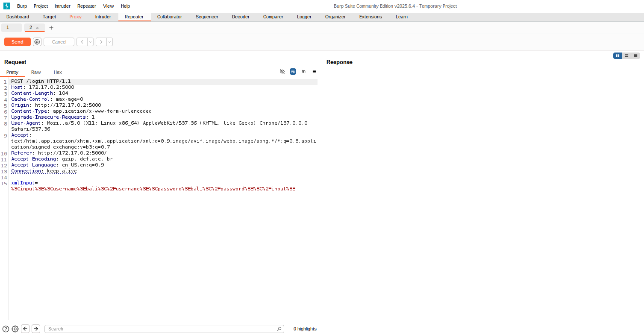The height and width of the screenshot is (336, 644).
Task: Jump to next search match arrow
Action: tap(36, 329)
